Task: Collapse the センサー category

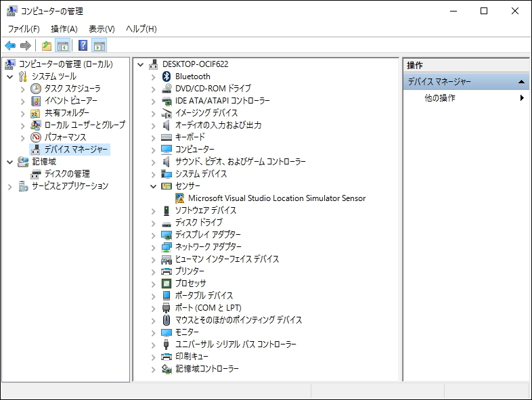Action: click(154, 186)
